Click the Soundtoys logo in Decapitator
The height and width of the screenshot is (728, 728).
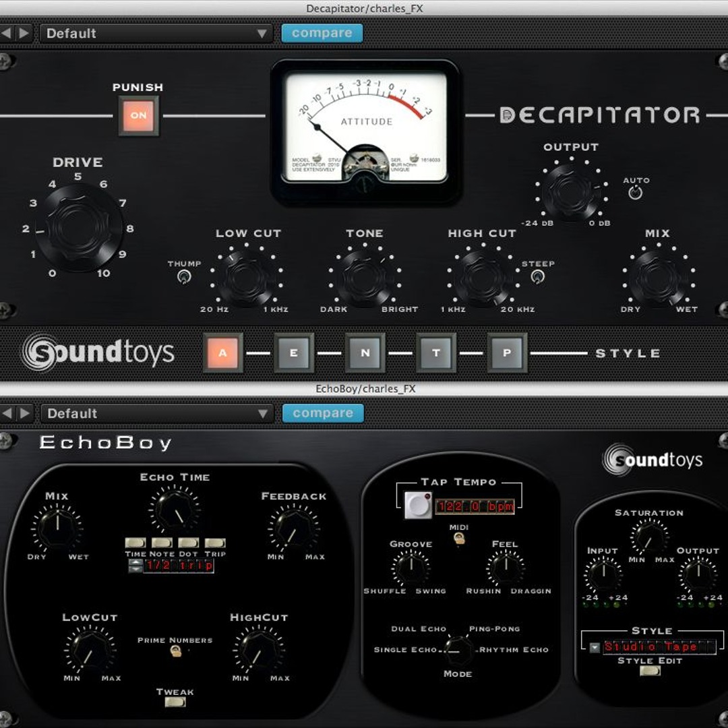98,353
